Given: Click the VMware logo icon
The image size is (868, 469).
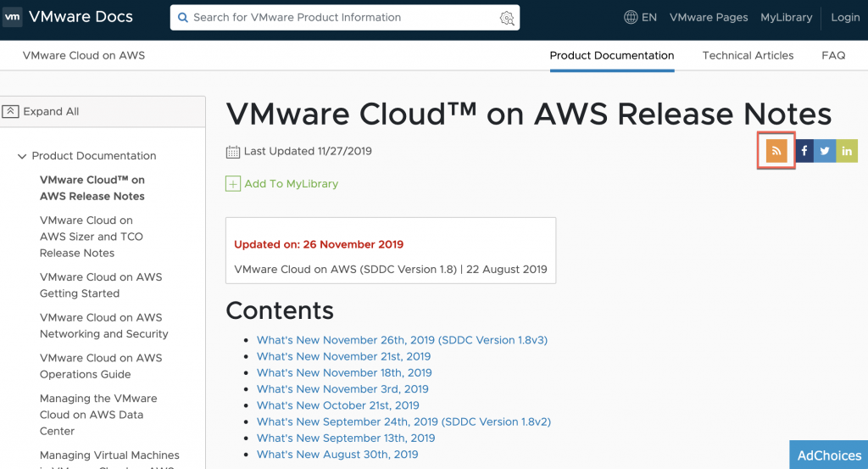Looking at the screenshot, I should 13,17.
